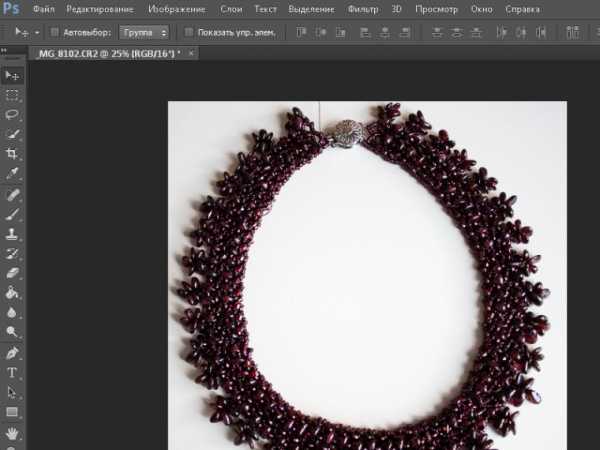Switch to the _MG_8102.CR2 document tab

108,52
